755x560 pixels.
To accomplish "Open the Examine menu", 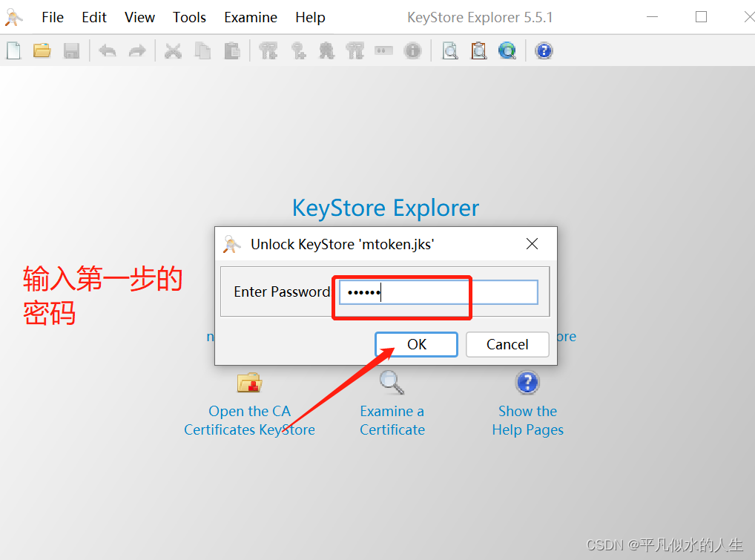I will click(x=250, y=17).
